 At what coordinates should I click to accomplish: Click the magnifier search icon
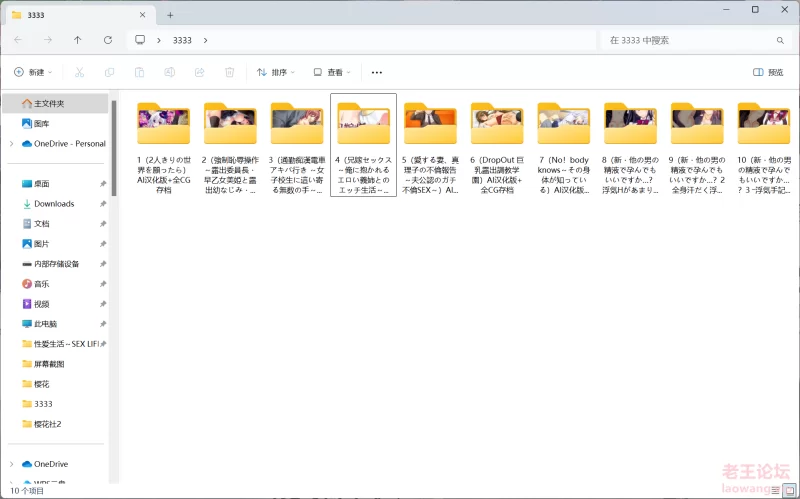[780, 40]
